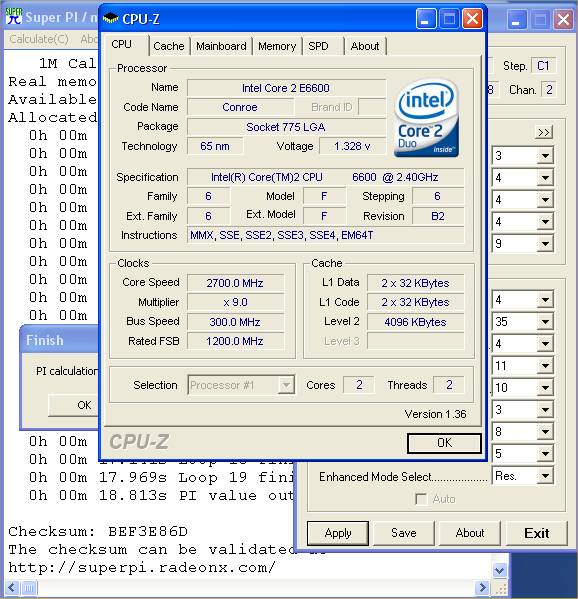Click the Rated FSB 1200.0 MHz value
This screenshot has width=578, height=599.
click(x=235, y=341)
